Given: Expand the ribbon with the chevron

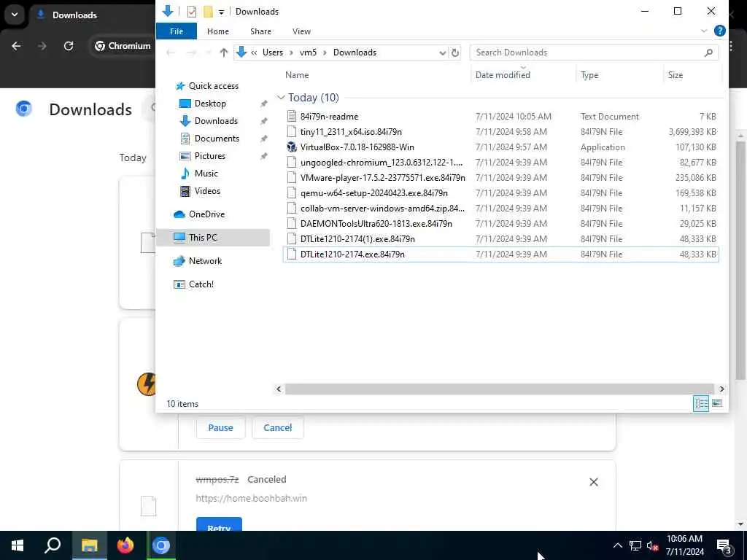Looking at the screenshot, I should pos(704,31).
